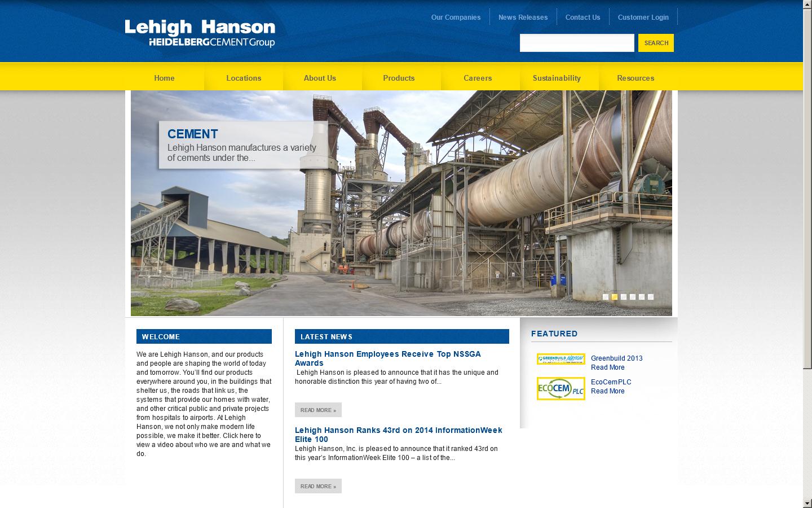This screenshot has height=508, width=812.
Task: Click the scrollbar up arrow
Action: coord(807,5)
